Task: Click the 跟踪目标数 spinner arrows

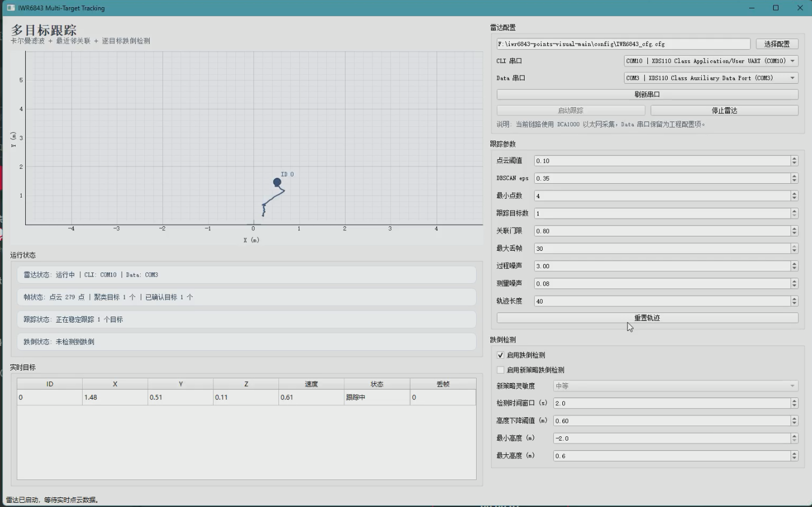Action: point(794,213)
